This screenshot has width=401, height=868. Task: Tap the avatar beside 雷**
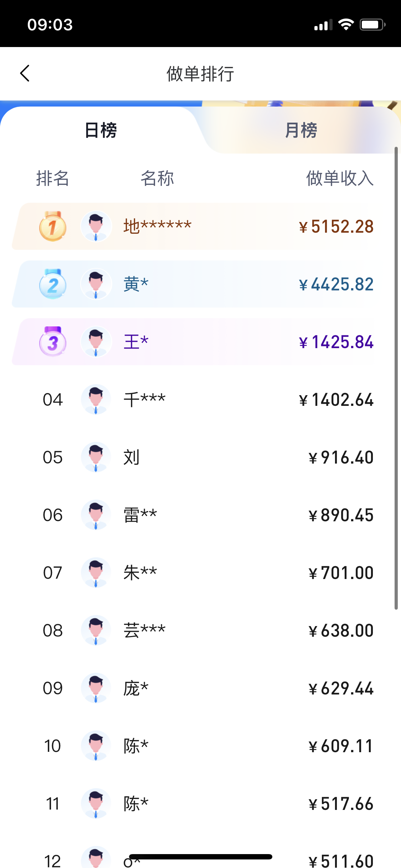coord(96,515)
